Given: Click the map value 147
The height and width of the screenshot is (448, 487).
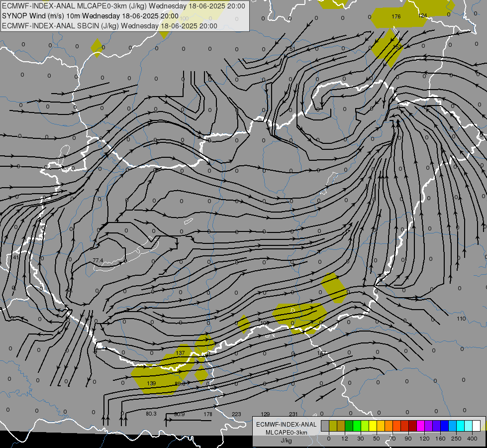Looking at the screenshot, I should pyautogui.click(x=322, y=353).
